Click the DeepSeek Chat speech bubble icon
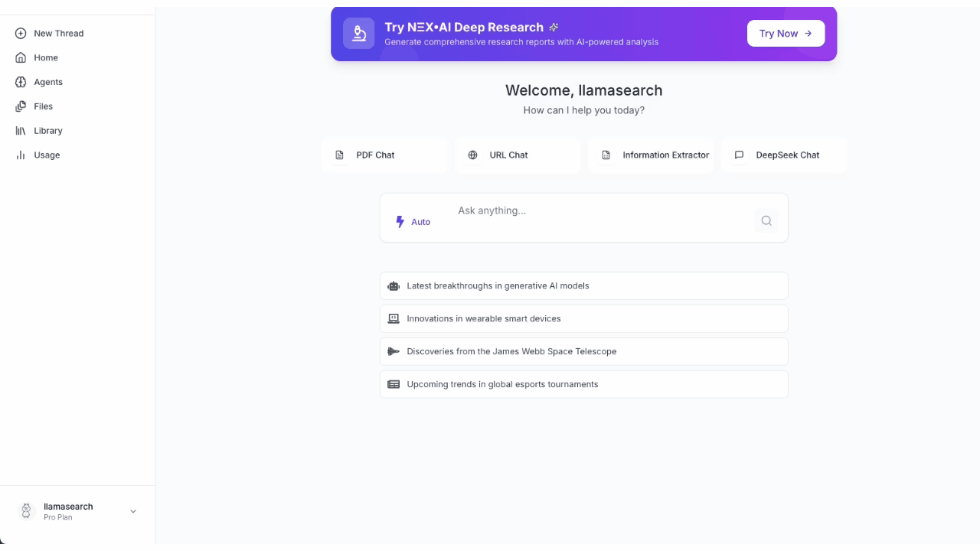The width and height of the screenshot is (980, 551). (740, 155)
